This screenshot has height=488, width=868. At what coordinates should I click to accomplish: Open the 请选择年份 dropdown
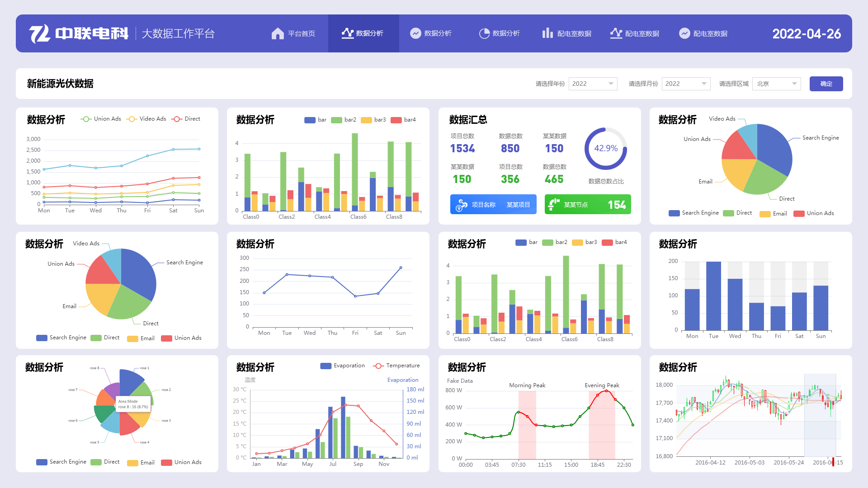(x=593, y=84)
